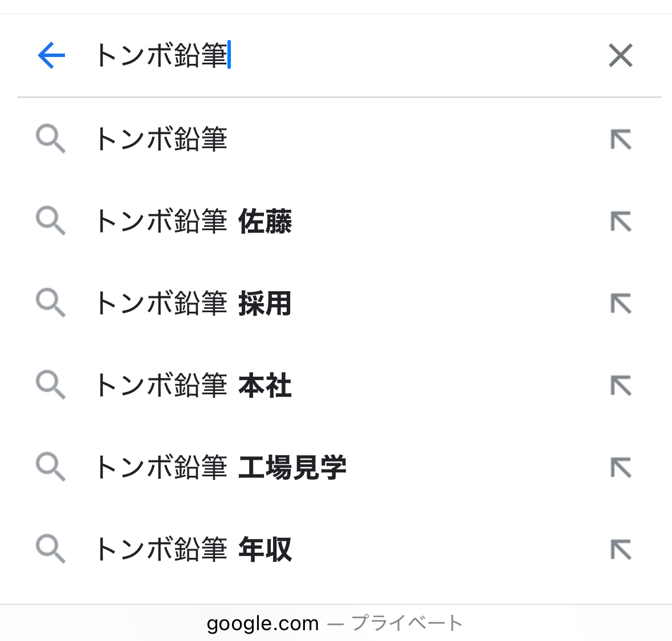The width and height of the screenshot is (672, 641).
Task: Click the magnifier icon beside トンボ鉛筆 年収
Action: click(x=51, y=549)
